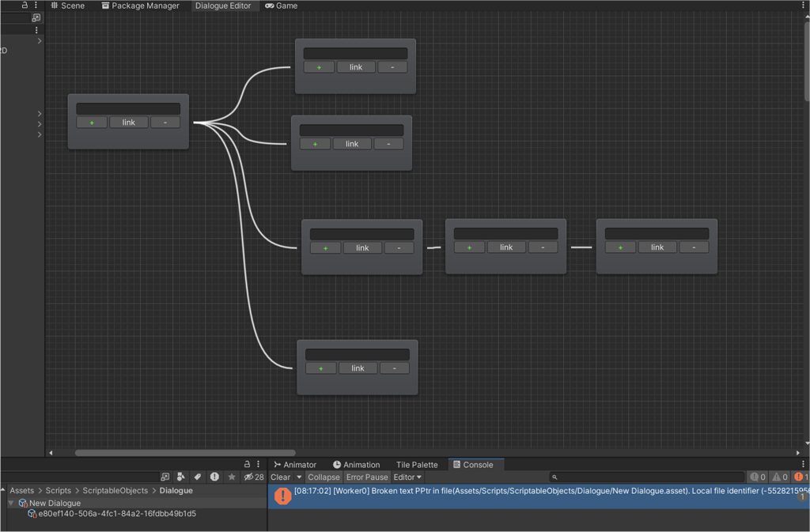Screen dimensions: 810x532
Task: Open the search by import log type icon
Action: coord(214,477)
